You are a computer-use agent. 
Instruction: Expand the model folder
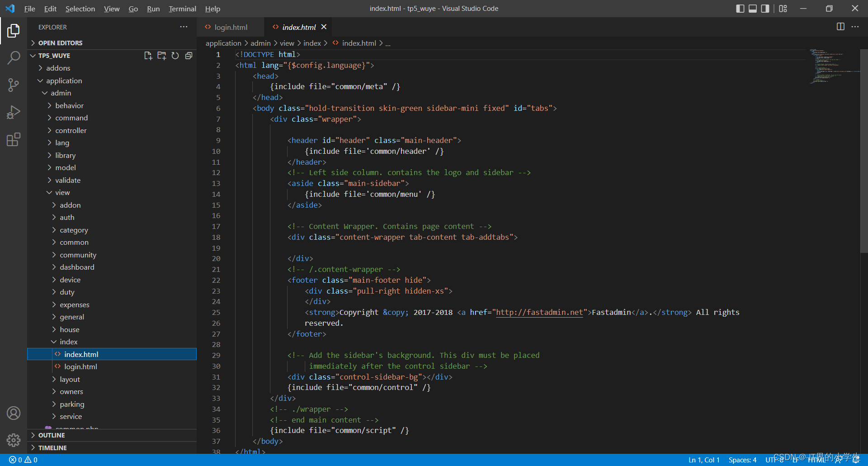(x=112, y=167)
